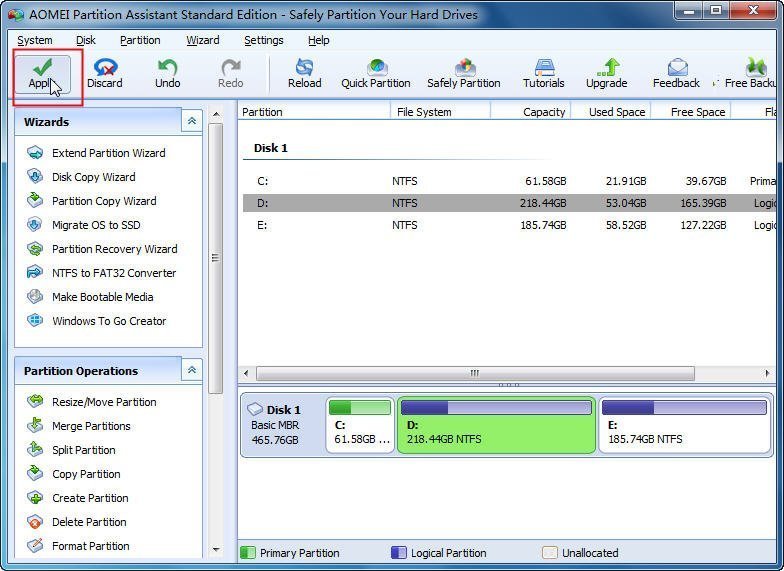Click C: used space value 21.91GB

coord(626,181)
